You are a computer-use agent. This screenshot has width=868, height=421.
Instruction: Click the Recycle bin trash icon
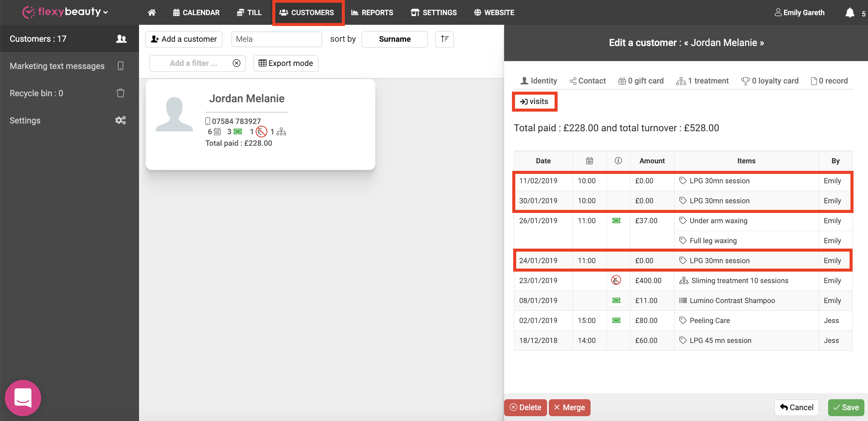click(x=120, y=93)
